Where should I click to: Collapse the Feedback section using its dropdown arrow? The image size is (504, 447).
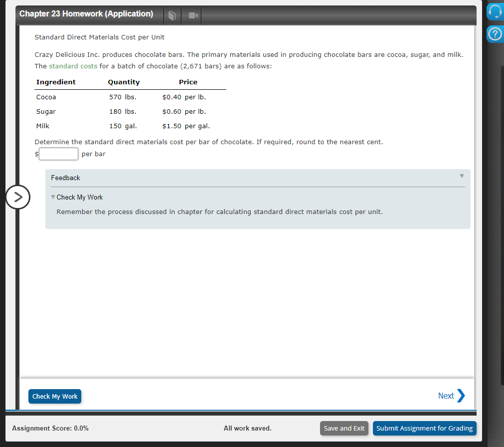click(462, 176)
